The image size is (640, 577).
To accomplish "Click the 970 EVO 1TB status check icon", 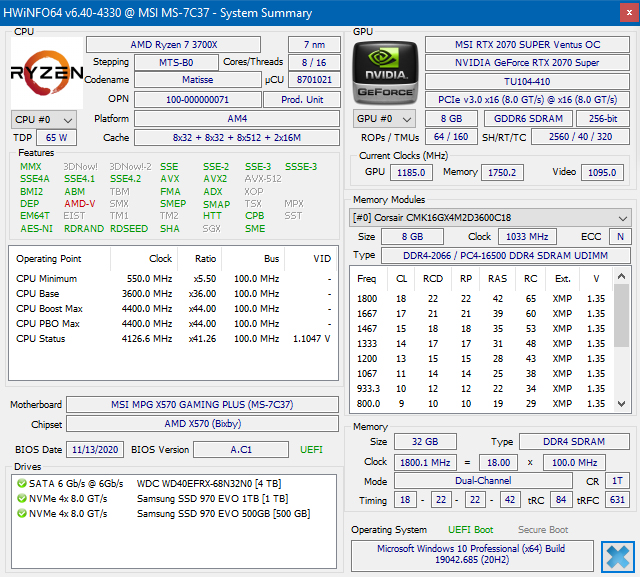I will 22,498.
